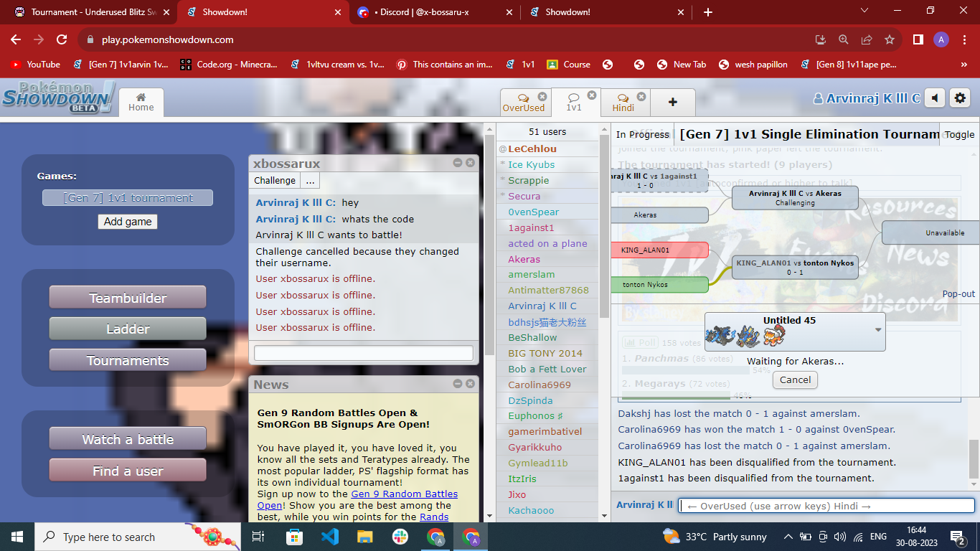Click the Windows Start button

17,537
